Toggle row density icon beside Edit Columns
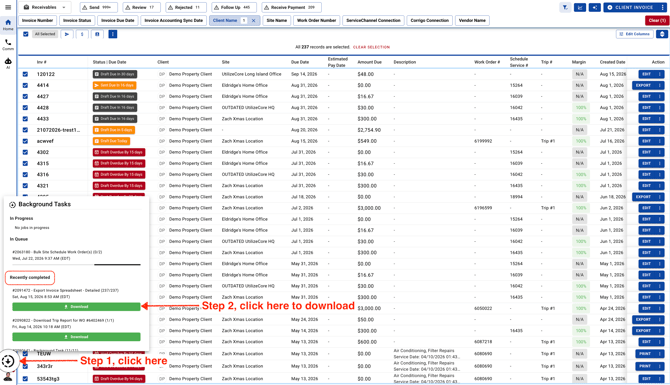The width and height of the screenshot is (670, 385). tap(662, 34)
